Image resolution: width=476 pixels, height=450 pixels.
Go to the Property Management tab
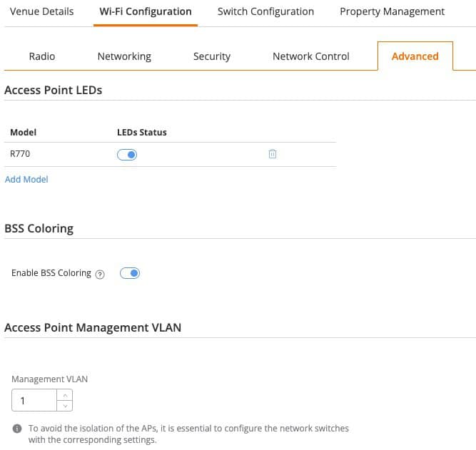[392, 11]
